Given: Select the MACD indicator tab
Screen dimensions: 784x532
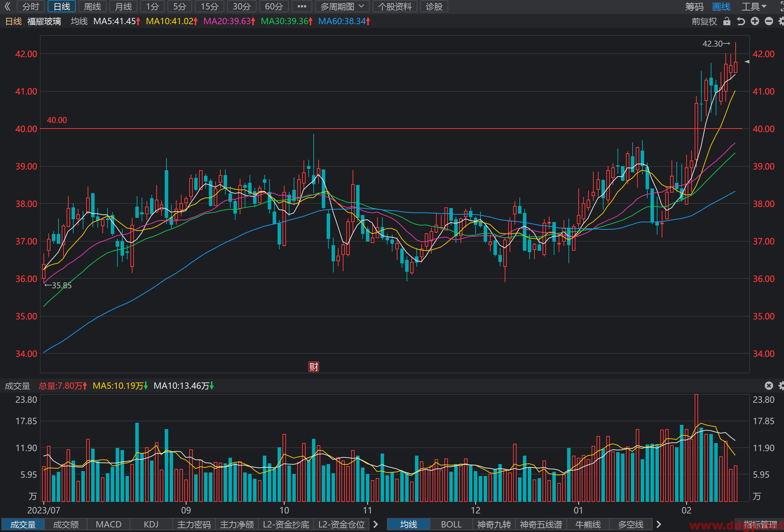Looking at the screenshot, I should tap(109, 524).
